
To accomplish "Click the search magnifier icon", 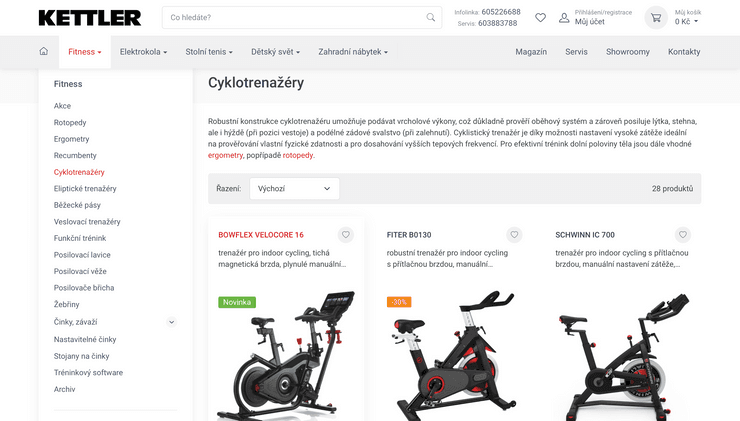I will (431, 18).
